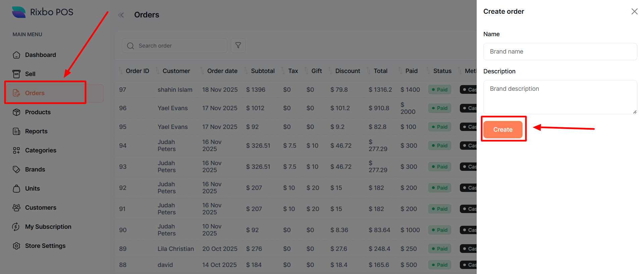Open Products via its box icon
The image size is (644, 274).
tap(16, 112)
